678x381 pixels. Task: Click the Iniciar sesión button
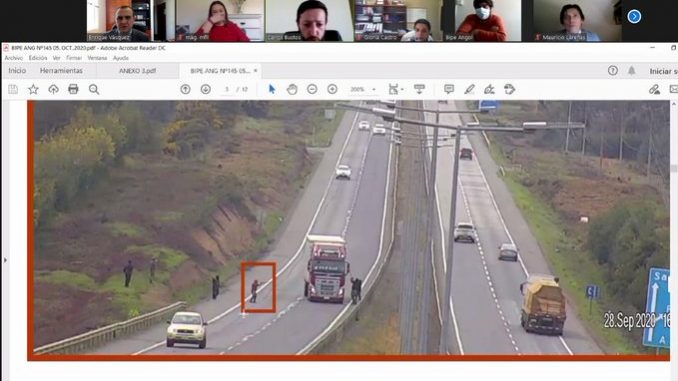tap(663, 71)
